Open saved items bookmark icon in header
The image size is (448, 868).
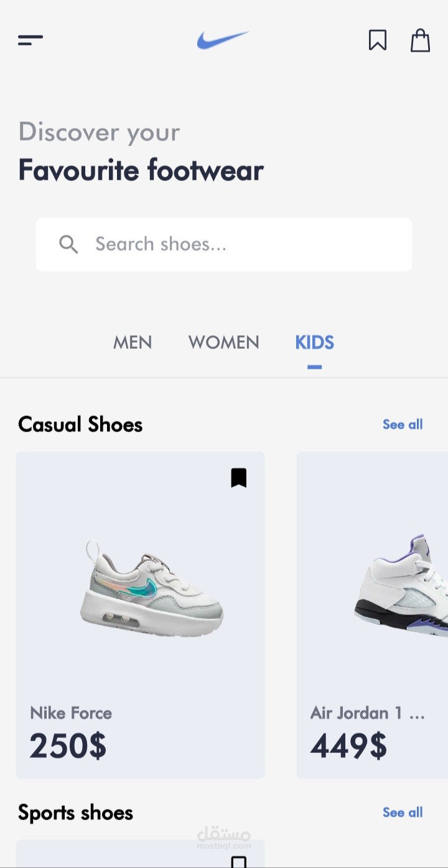378,40
